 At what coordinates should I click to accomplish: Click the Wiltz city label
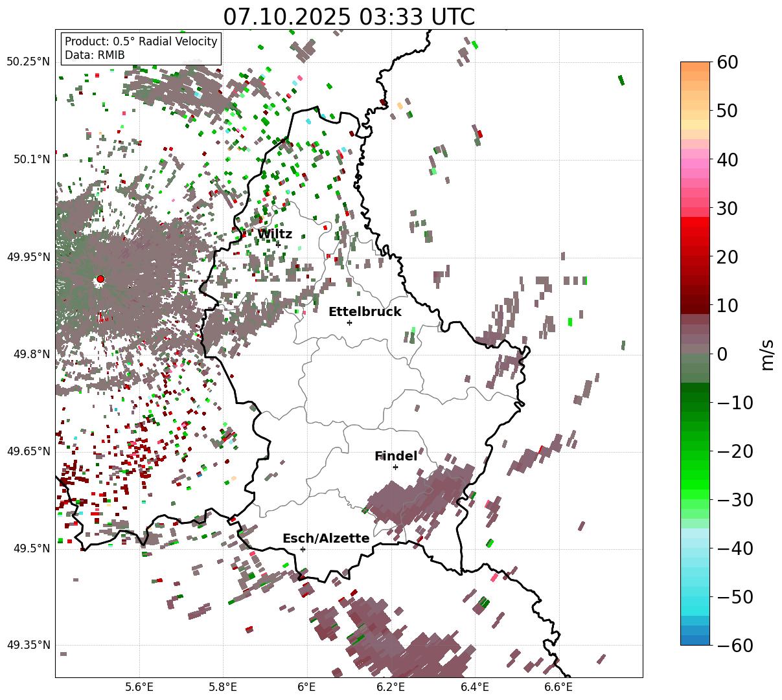pyautogui.click(x=275, y=234)
